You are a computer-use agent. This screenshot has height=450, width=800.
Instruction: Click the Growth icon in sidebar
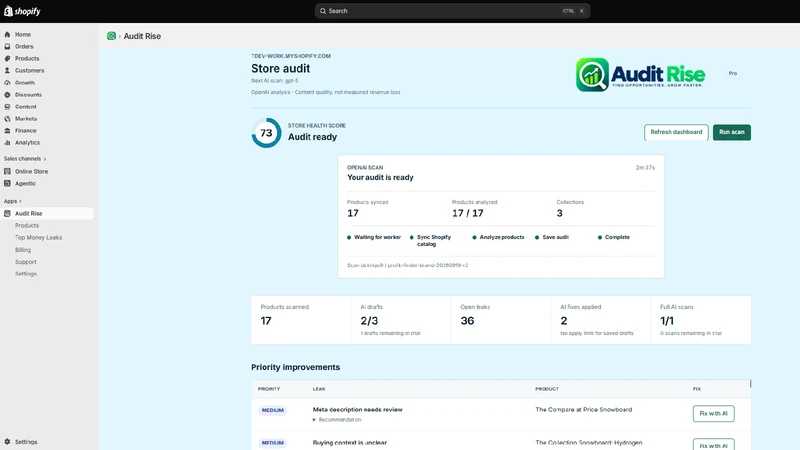click(x=7, y=83)
